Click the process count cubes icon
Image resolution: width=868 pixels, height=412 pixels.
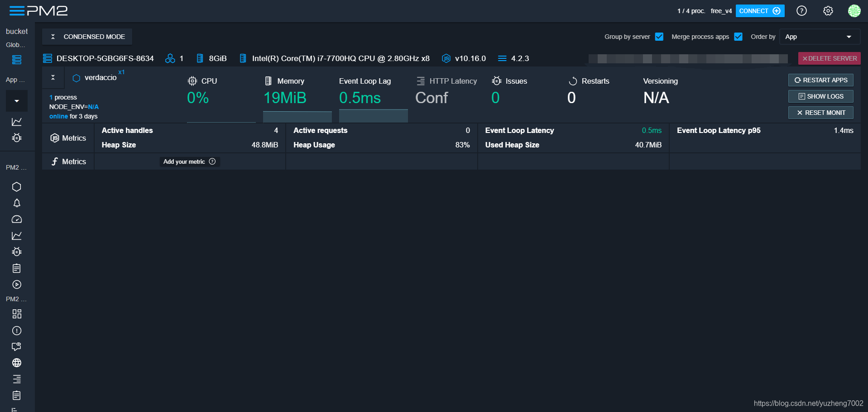[170, 58]
